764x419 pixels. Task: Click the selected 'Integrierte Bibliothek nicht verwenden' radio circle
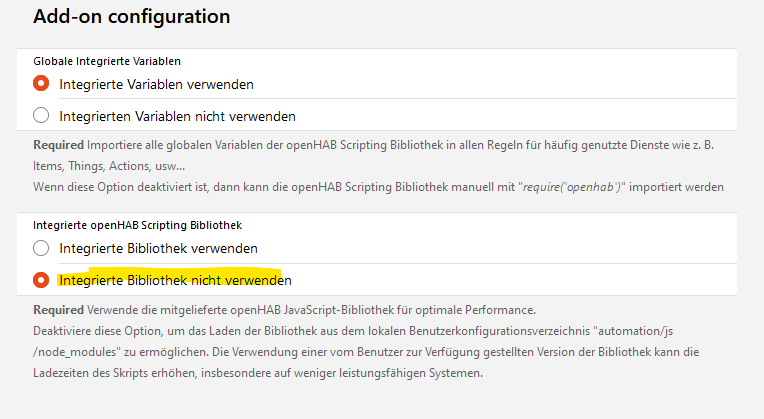[42, 280]
